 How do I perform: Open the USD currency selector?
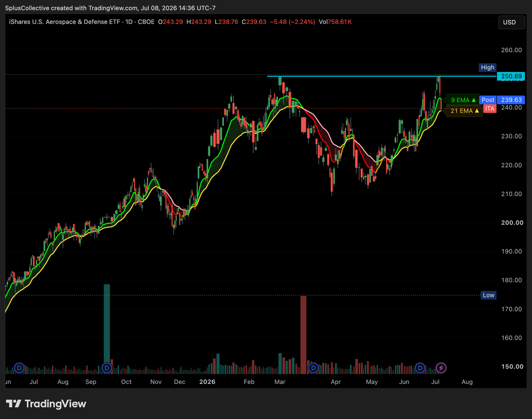point(509,22)
